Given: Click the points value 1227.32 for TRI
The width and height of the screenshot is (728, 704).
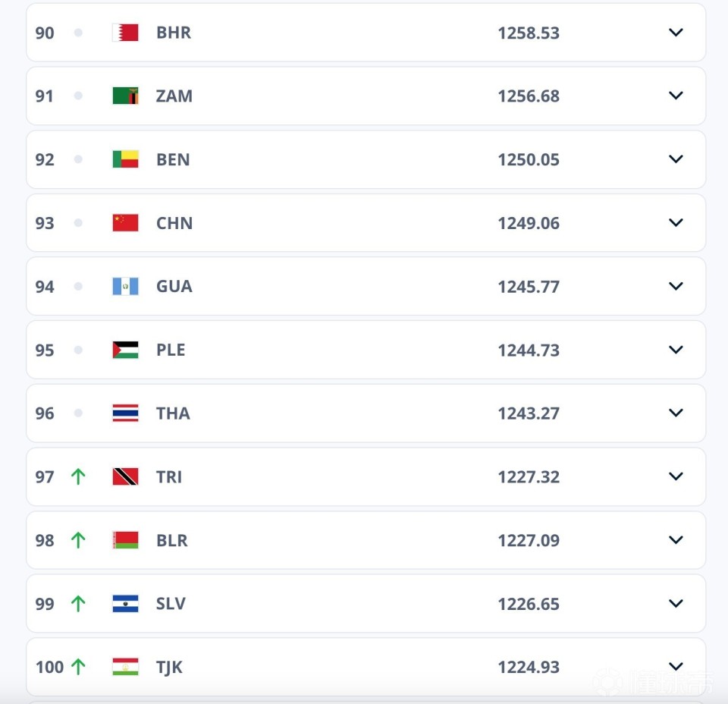Looking at the screenshot, I should pos(529,476).
